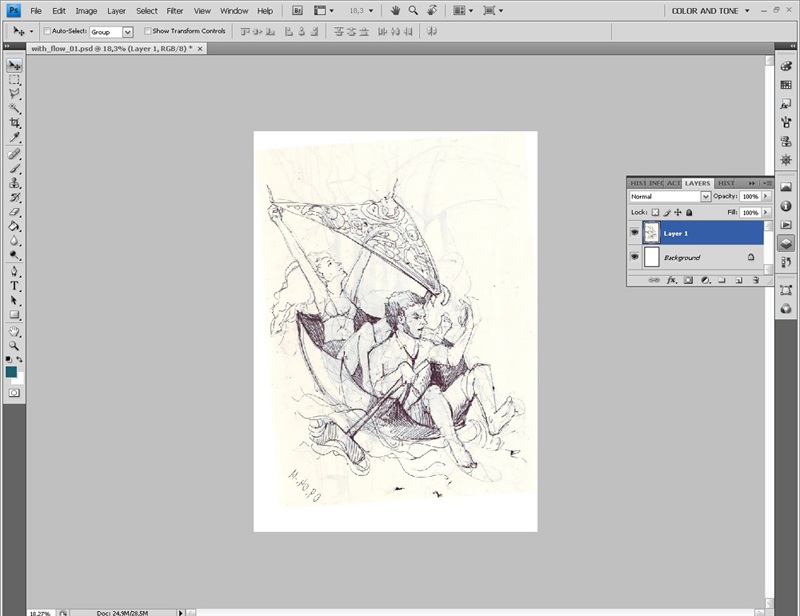The width and height of the screenshot is (800, 616).
Task: Select the Rectangular Marquee tool
Action: (x=15, y=79)
